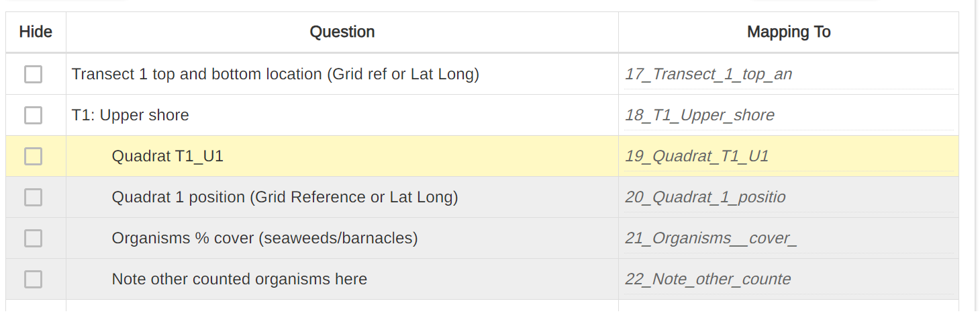The image size is (980, 324).
Task: Select Organisms % cover question text
Action: pos(264,239)
